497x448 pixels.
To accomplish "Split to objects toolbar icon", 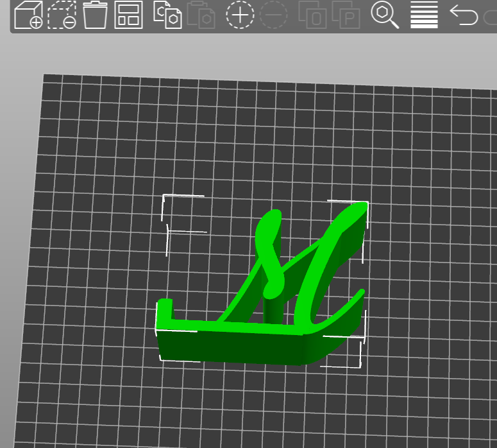I will coord(312,15).
